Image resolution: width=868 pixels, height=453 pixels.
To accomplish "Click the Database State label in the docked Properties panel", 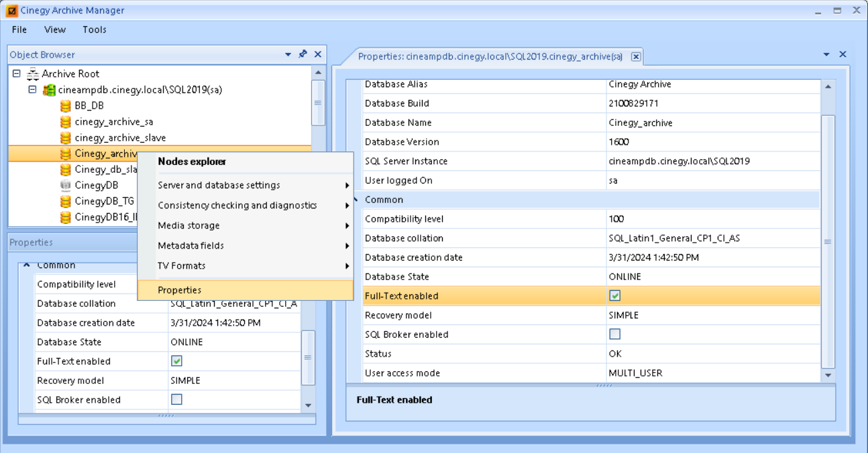I will [x=69, y=342].
